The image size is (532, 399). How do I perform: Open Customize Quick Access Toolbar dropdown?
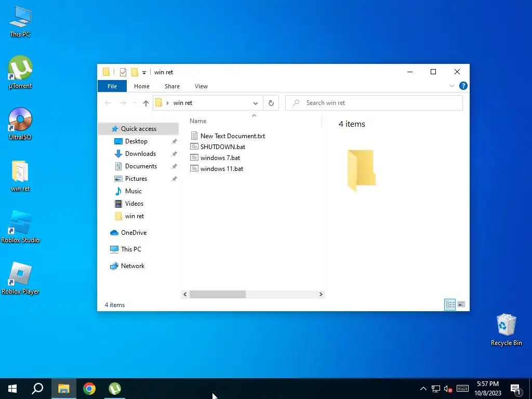[144, 72]
